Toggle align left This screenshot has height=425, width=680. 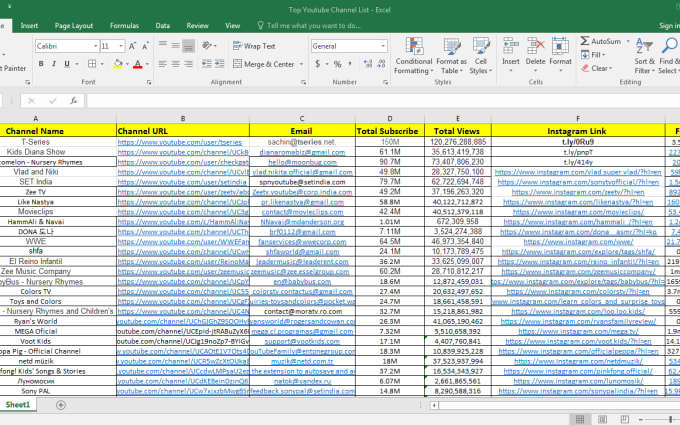tap(163, 64)
